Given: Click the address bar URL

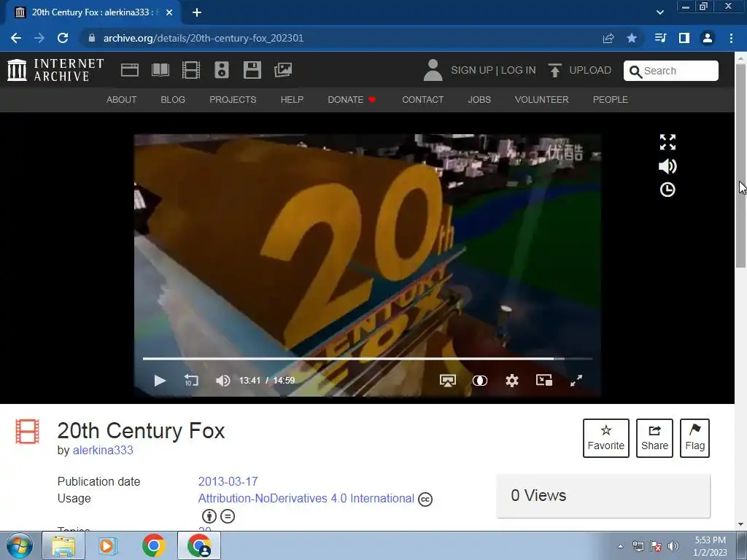Looking at the screenshot, I should coord(204,38).
